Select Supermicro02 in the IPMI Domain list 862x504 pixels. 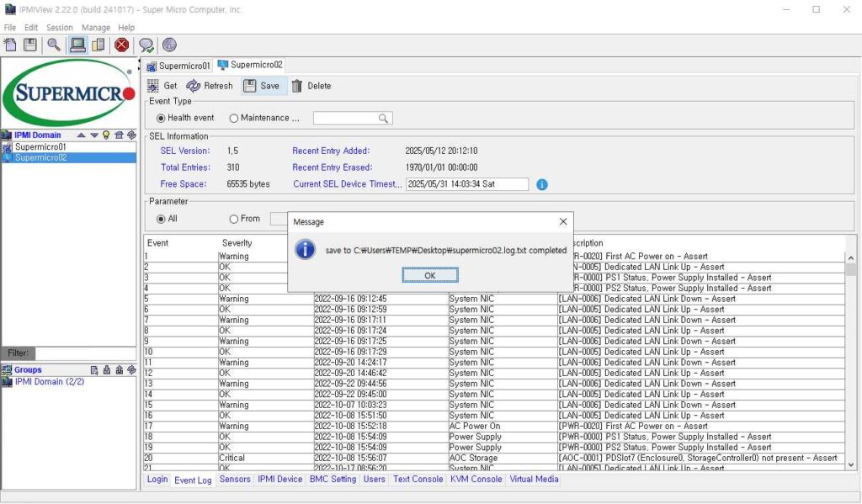(69, 157)
